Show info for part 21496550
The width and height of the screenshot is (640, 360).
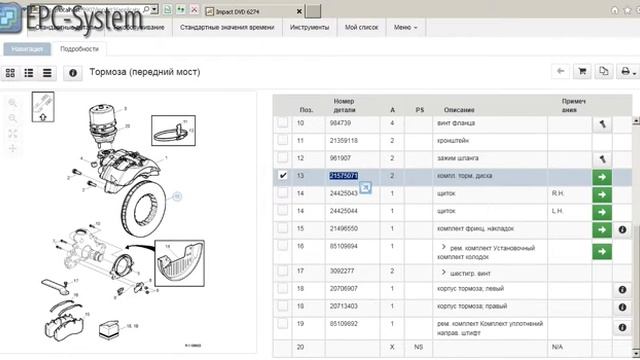point(622,230)
